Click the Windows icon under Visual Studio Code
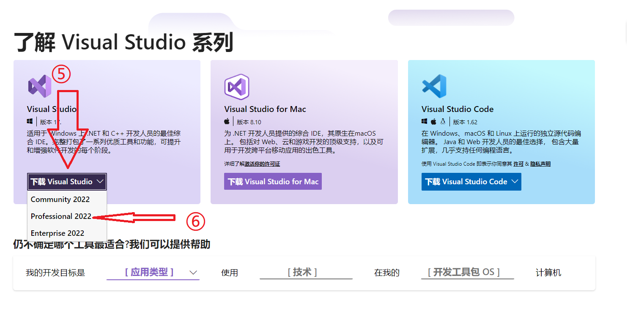644x314 pixels. coord(425,121)
